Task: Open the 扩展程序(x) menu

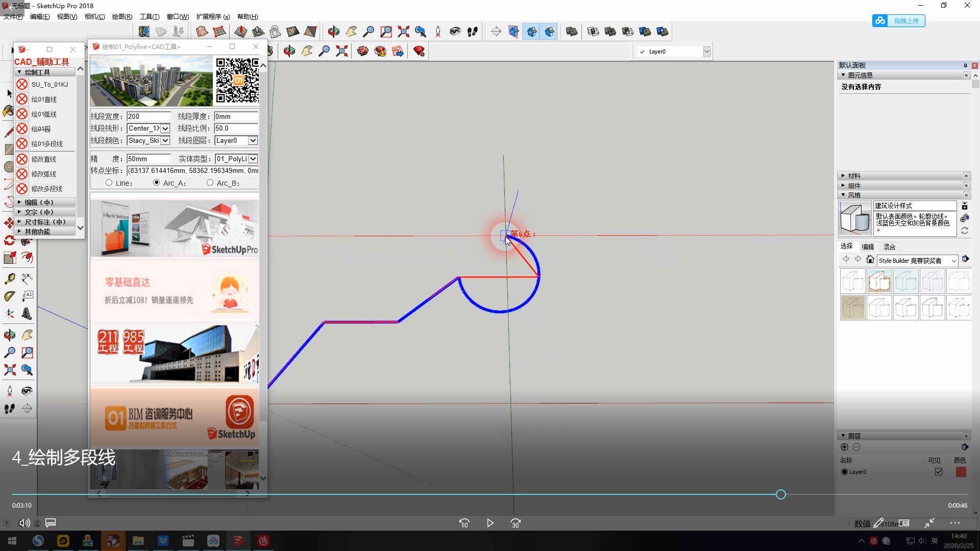Action: [213, 16]
